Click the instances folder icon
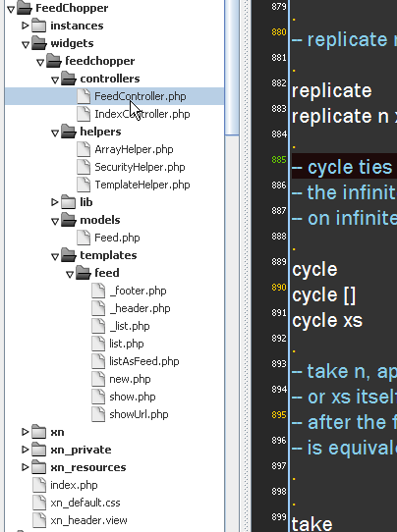This screenshot has width=397, height=532. 38,26
